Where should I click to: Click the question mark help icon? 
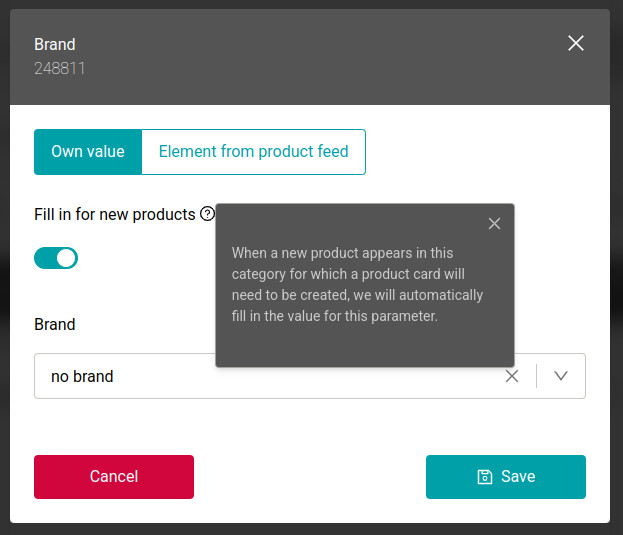(x=207, y=214)
